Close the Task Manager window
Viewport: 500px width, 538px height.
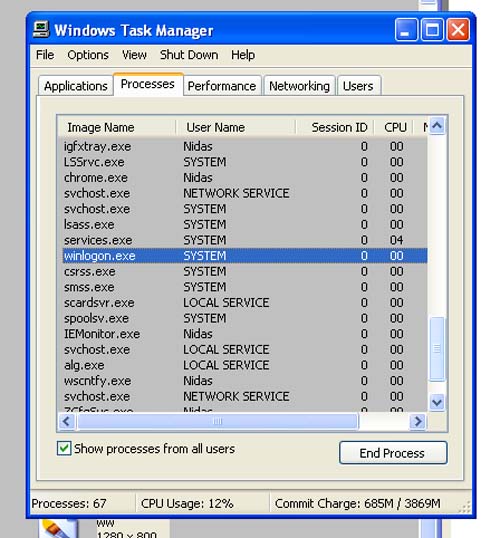458,30
